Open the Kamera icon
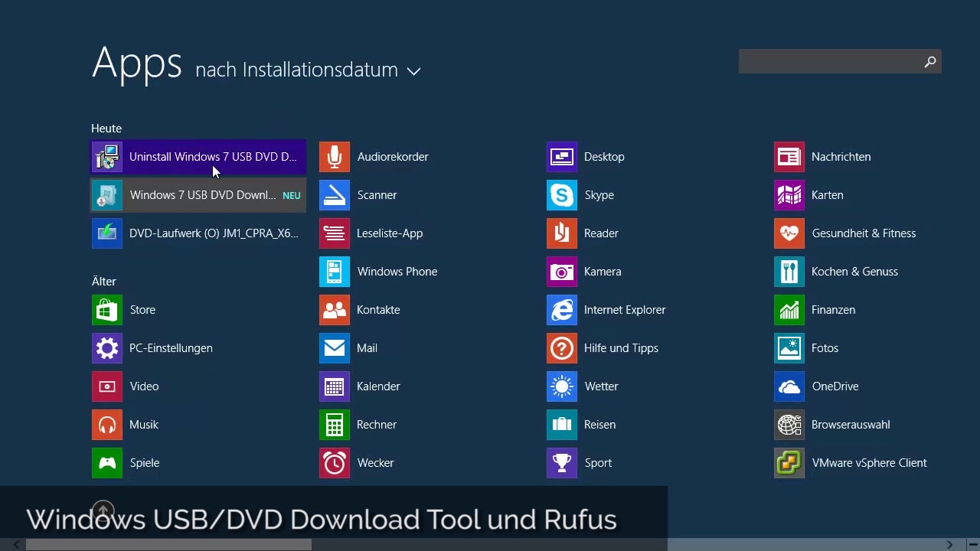This screenshot has height=551, width=980. click(x=562, y=272)
